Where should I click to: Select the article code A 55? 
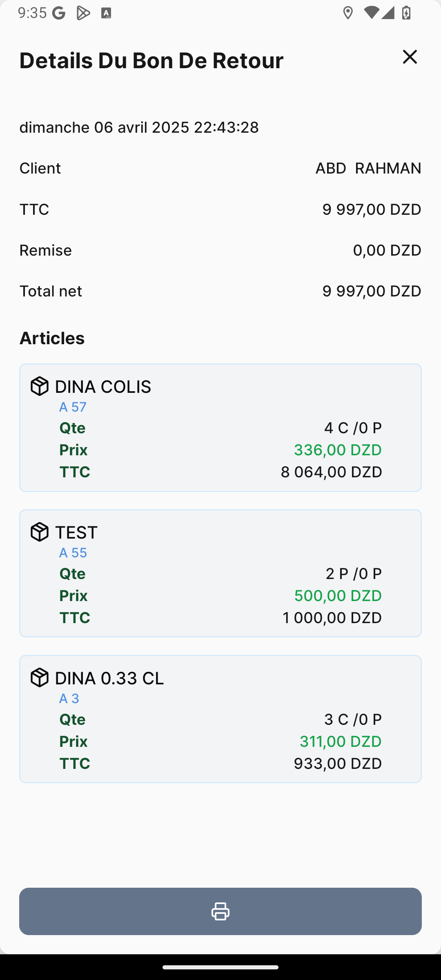tap(73, 553)
